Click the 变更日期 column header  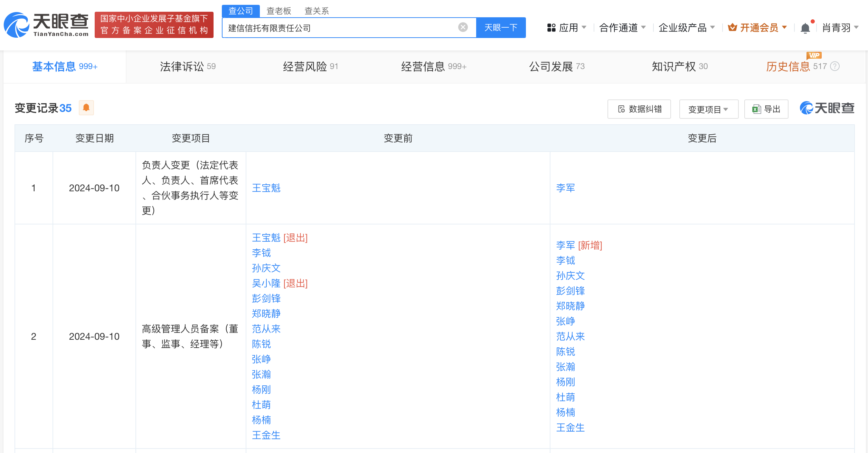(x=94, y=138)
